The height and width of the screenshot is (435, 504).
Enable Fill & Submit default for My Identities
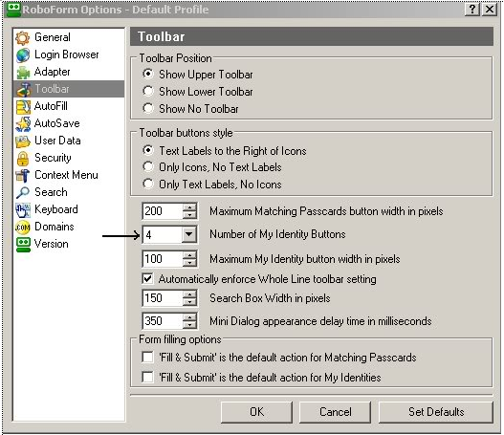[x=147, y=377]
